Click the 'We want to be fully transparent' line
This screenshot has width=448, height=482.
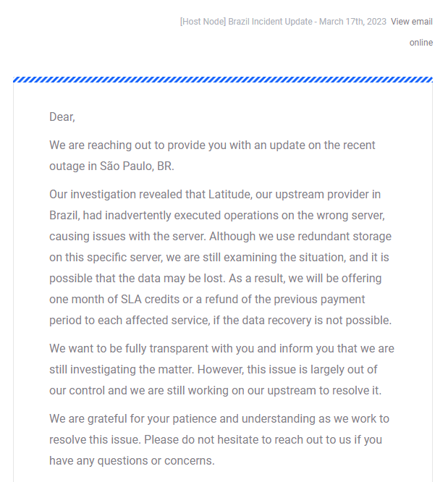[221, 349]
